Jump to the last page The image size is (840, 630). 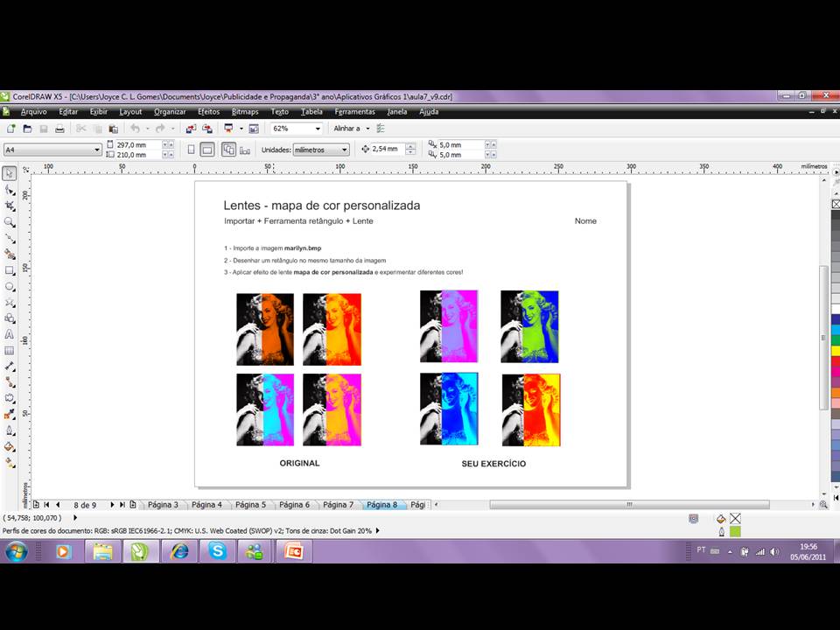(122, 505)
